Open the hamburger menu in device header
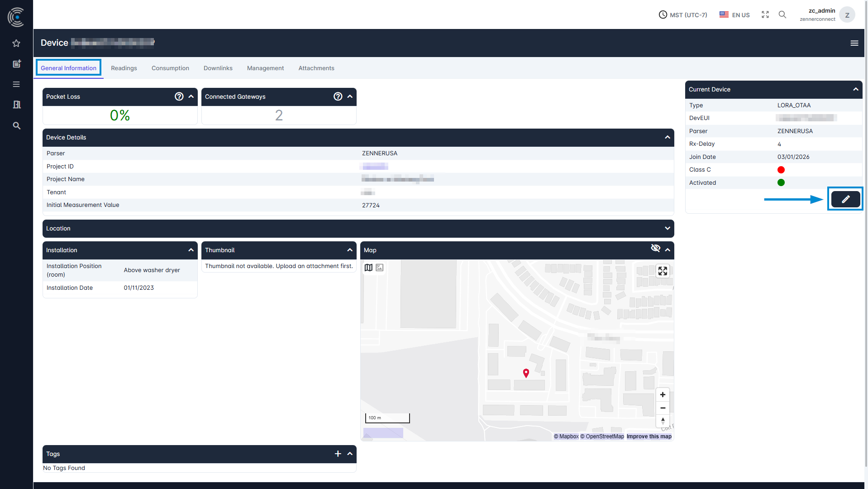Screen dimensions: 868x489 pos(854,43)
